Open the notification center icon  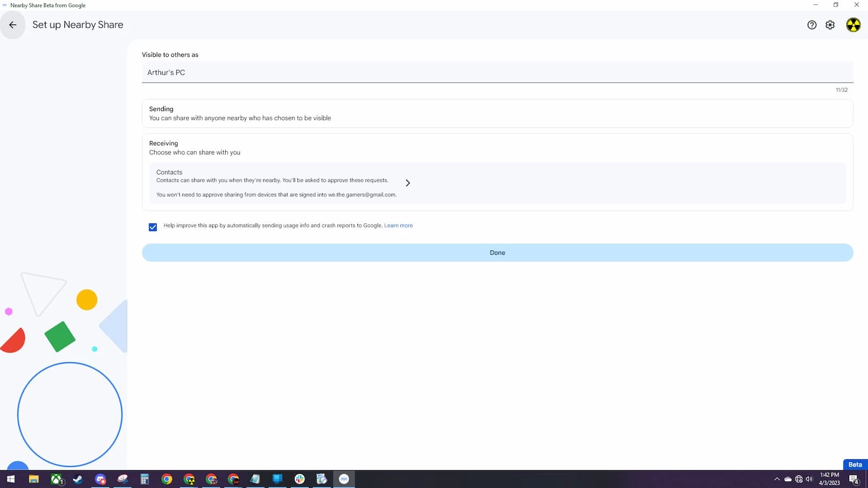(854, 479)
